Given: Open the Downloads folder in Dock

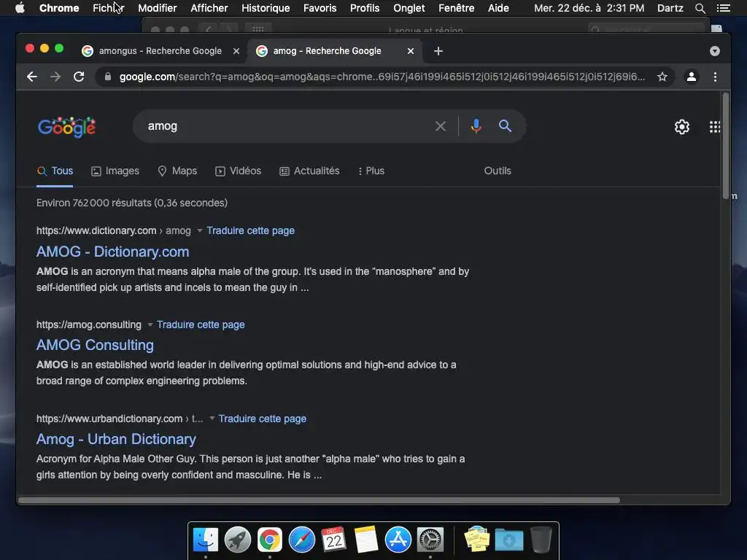Looking at the screenshot, I should tap(508, 540).
